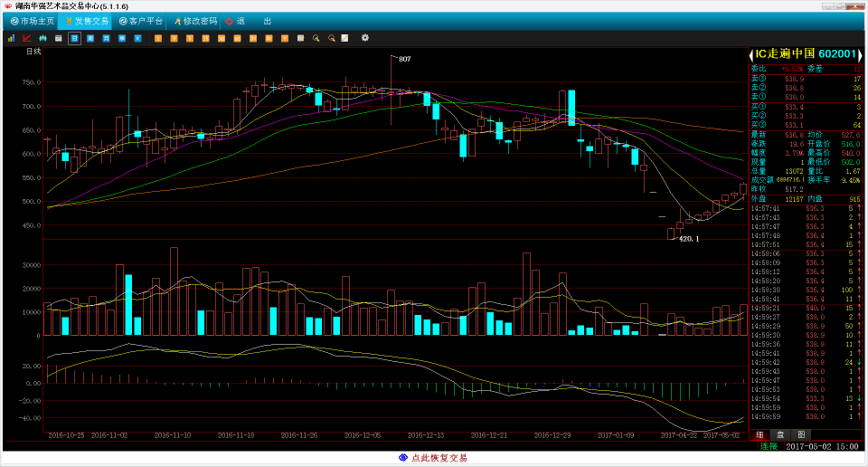Open the 修改密码 menu item
Screen dimensions: 868x467
195,21
